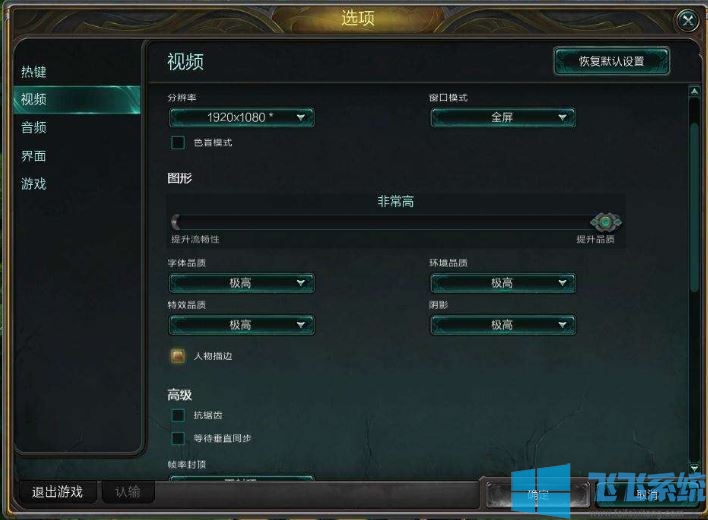Expand the 特效品质 dropdown

[242, 325]
